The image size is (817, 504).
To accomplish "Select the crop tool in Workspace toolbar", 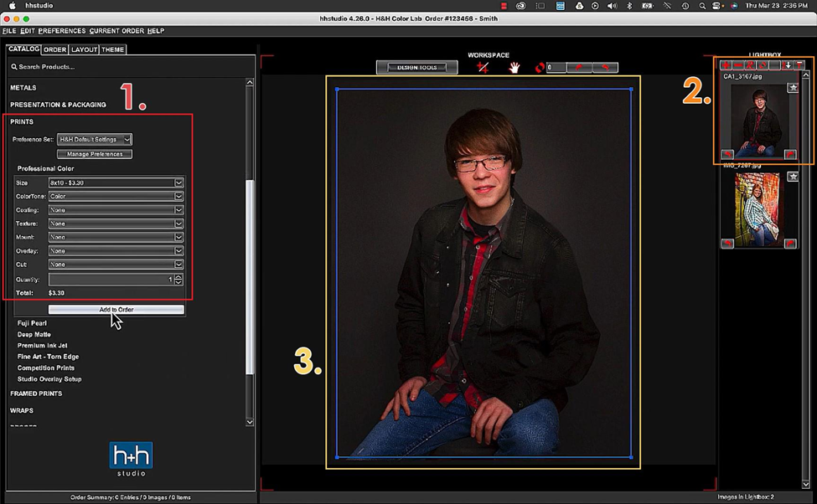I will click(x=483, y=67).
